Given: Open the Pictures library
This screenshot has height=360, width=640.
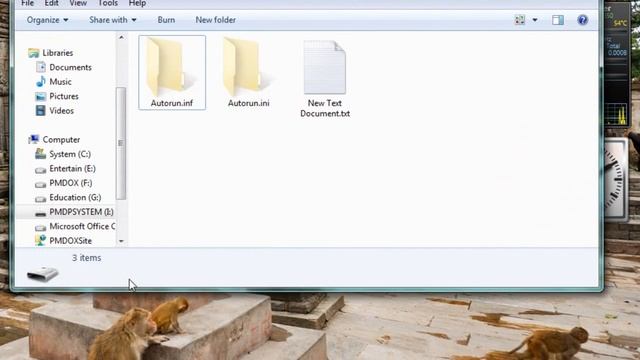Looking at the screenshot, I should (x=64, y=96).
